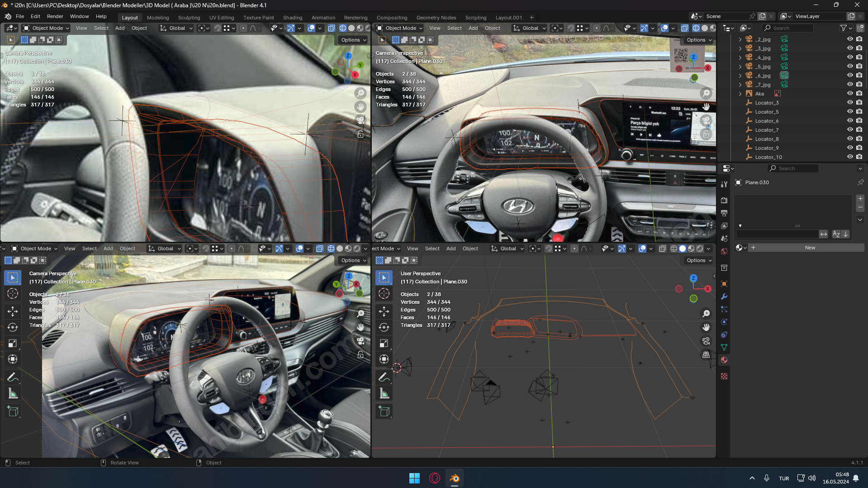This screenshot has height=488, width=868.
Task: Open Options dropdown in bottom-right viewport
Action: pos(699,260)
